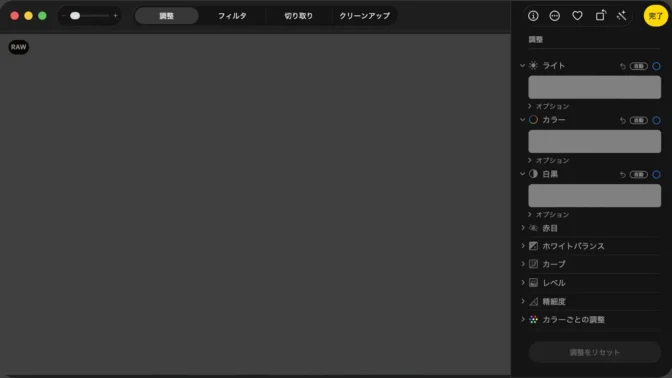Screen dimensions: 672x378
Task: Expand the カラーごとの調整 section
Action: 523,319
